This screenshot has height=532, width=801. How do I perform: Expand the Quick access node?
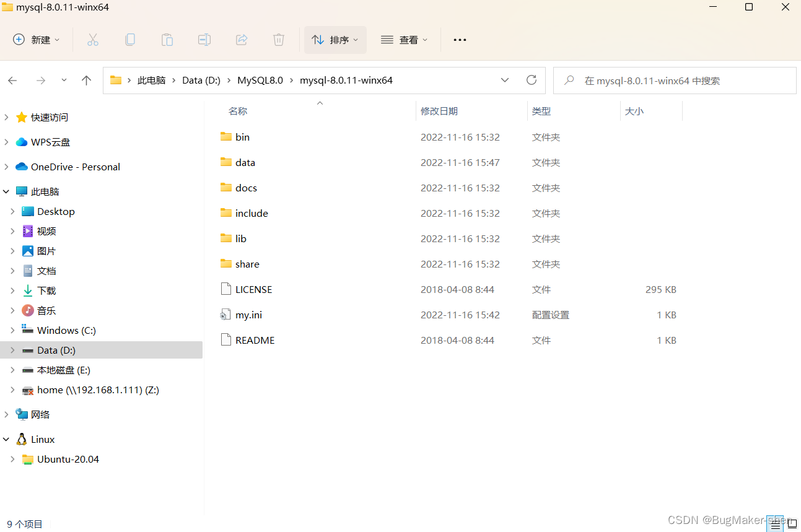coord(6,117)
